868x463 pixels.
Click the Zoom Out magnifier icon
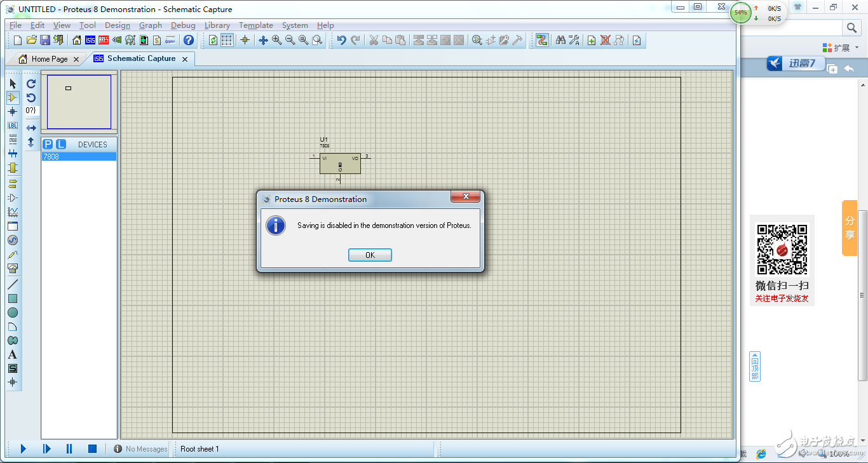[x=290, y=40]
